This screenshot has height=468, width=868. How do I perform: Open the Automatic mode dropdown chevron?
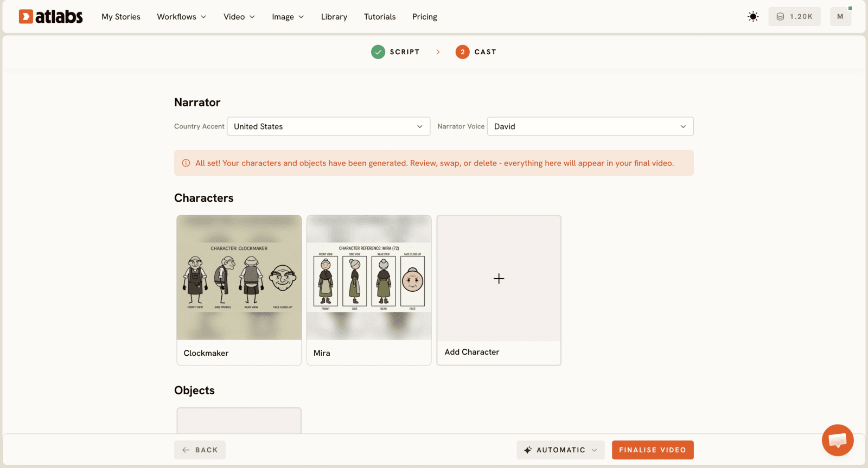(x=595, y=450)
